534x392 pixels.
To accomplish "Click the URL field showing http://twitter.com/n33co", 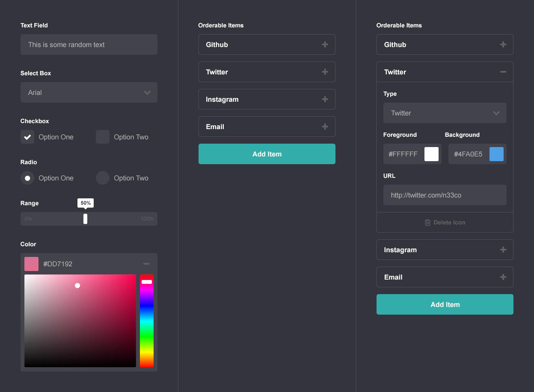I will pyautogui.click(x=445, y=195).
